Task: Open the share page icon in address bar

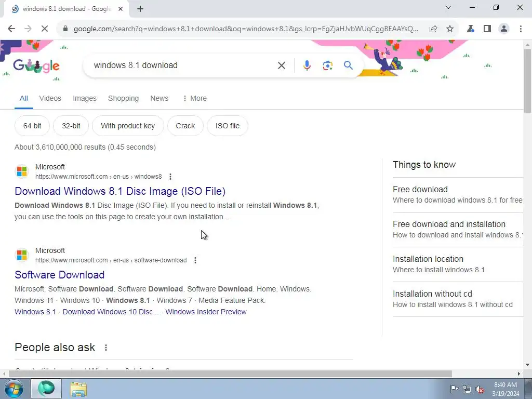Action: pyautogui.click(x=433, y=29)
